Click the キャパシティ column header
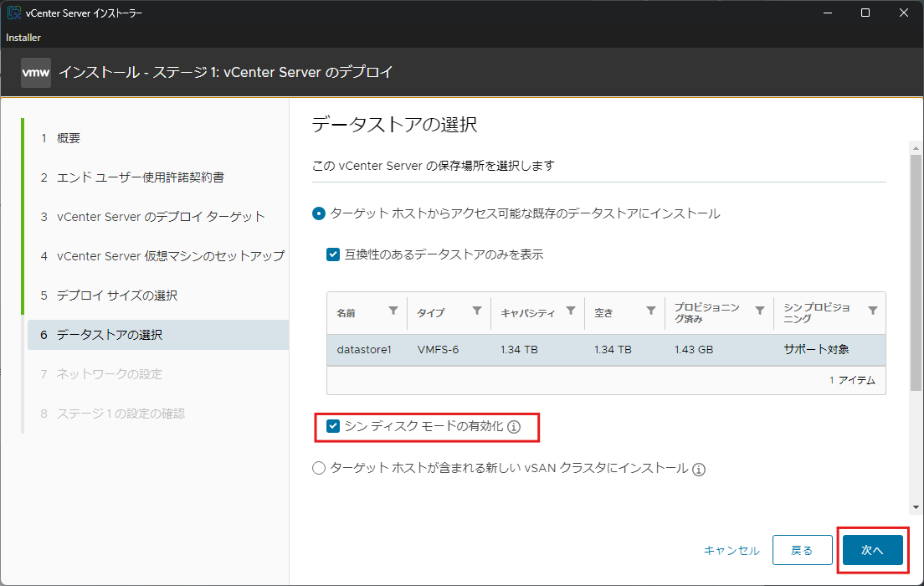This screenshot has width=924, height=586. (527, 313)
